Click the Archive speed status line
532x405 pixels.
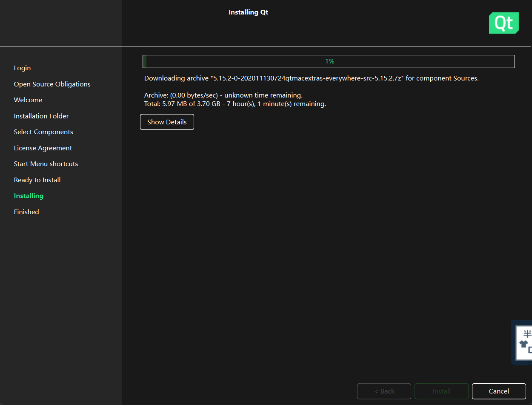pos(223,95)
